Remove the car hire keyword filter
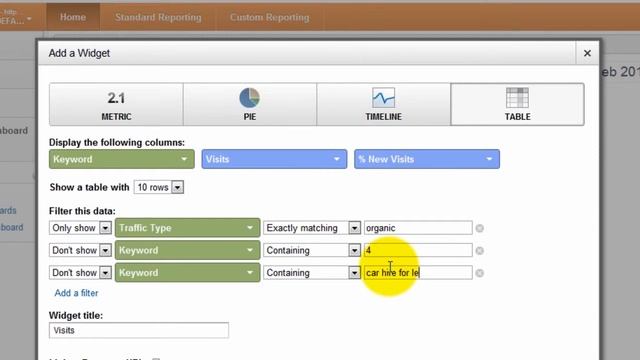The width and height of the screenshot is (640, 360). coord(480,273)
